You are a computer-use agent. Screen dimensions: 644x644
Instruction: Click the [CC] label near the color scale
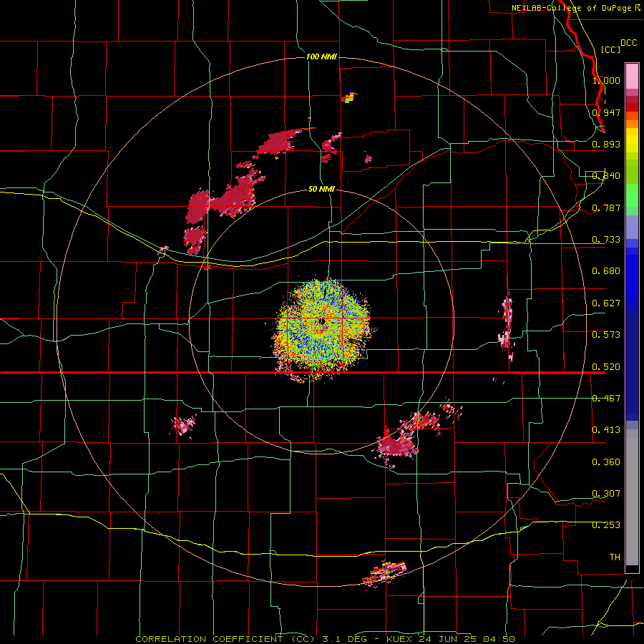(611, 49)
